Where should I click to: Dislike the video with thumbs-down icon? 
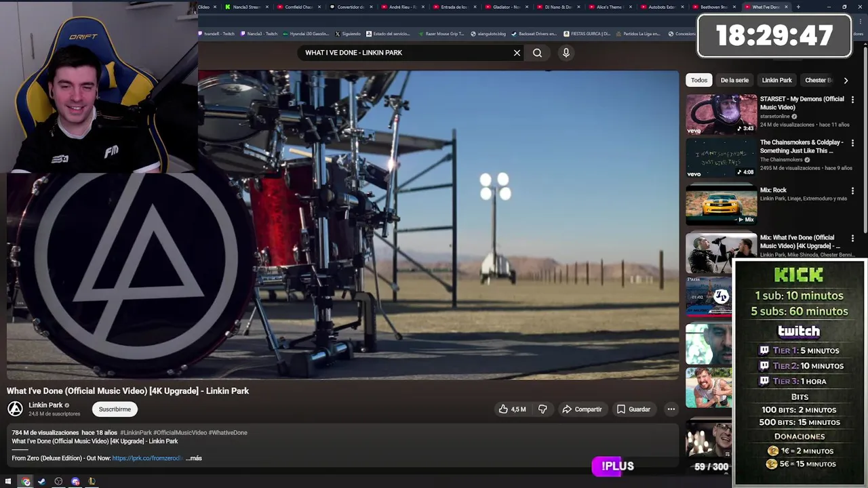tap(542, 409)
